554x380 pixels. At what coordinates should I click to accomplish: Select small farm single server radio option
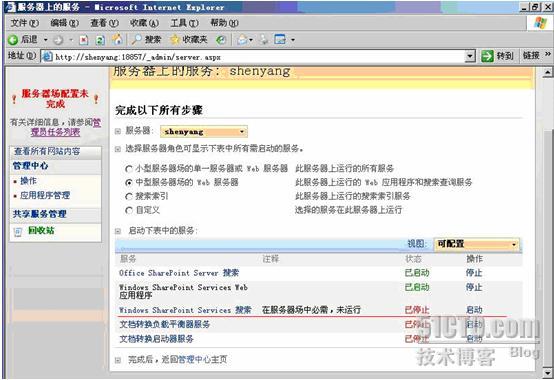click(x=129, y=169)
